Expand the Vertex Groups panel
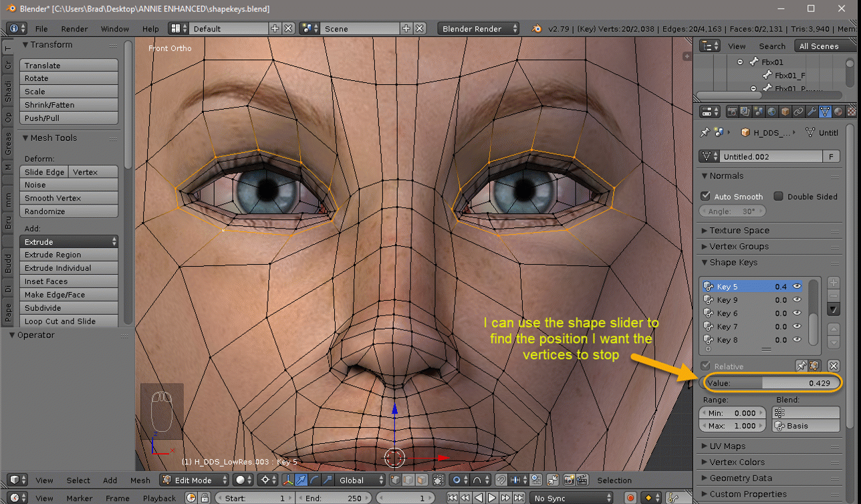 pyautogui.click(x=739, y=247)
